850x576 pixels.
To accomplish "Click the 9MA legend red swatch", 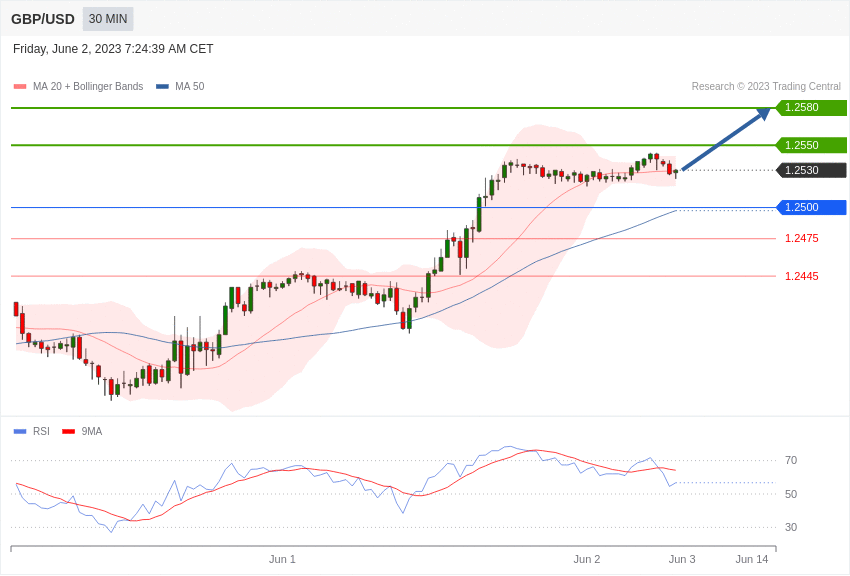I will coord(68,431).
